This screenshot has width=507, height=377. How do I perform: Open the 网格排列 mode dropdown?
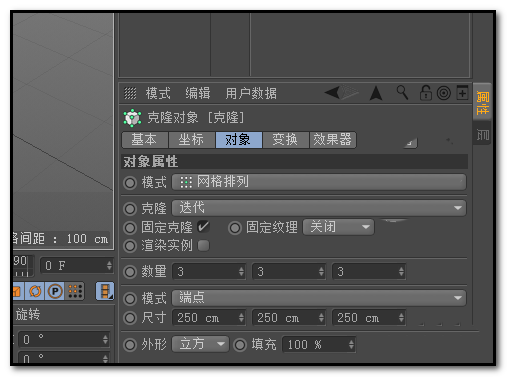click(319, 182)
